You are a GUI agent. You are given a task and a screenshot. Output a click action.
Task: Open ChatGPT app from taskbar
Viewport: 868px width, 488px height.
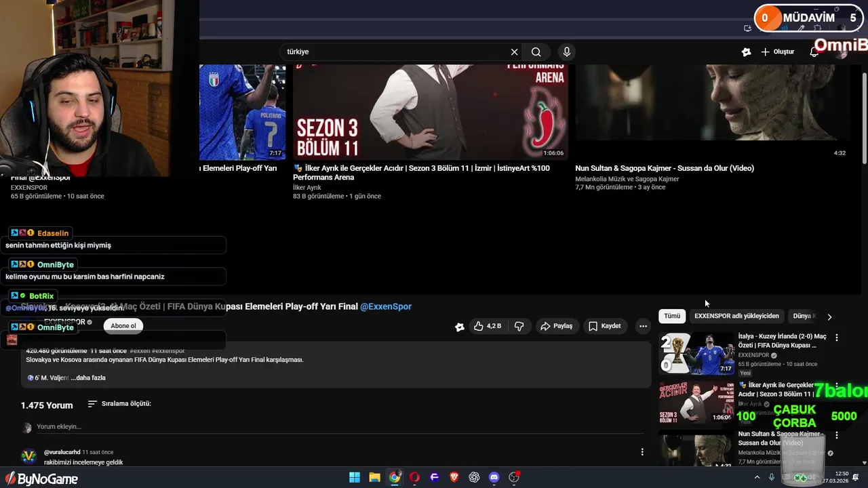[474, 478]
